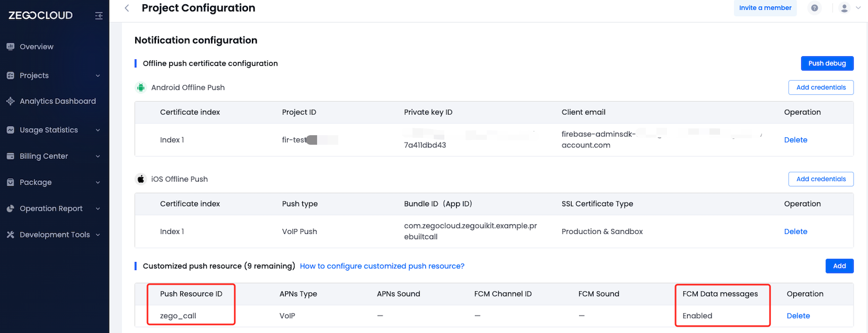Click the back arrow beside Project Configuration

tap(127, 8)
